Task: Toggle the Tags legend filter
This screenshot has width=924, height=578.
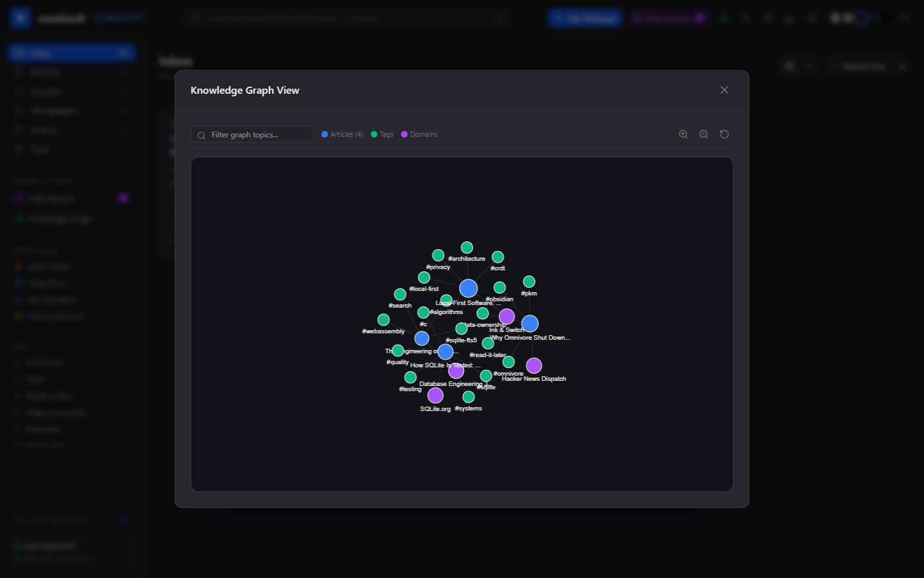Action: click(x=382, y=134)
